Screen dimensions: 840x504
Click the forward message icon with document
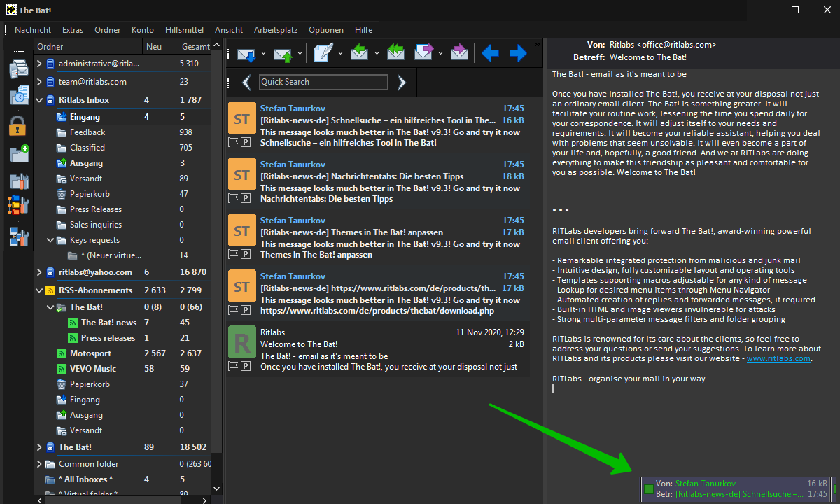[424, 53]
